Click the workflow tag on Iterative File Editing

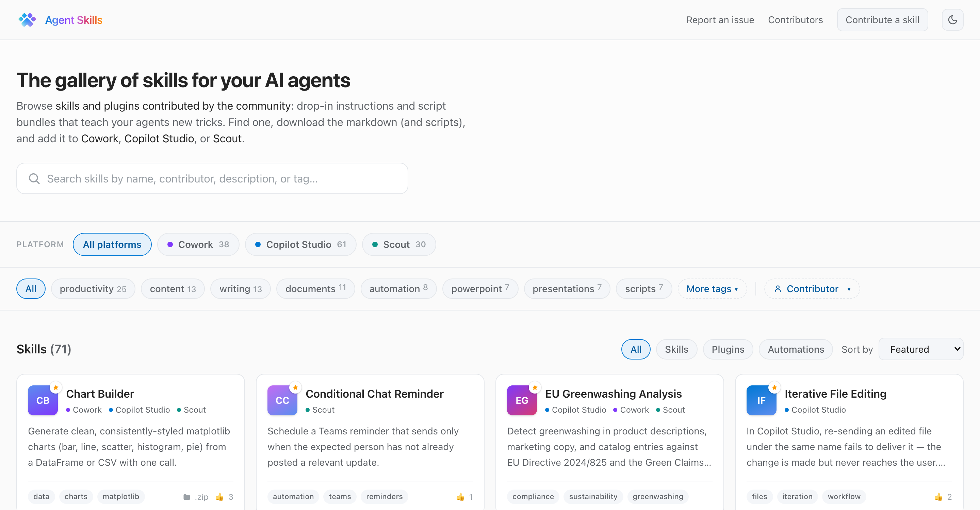844,497
